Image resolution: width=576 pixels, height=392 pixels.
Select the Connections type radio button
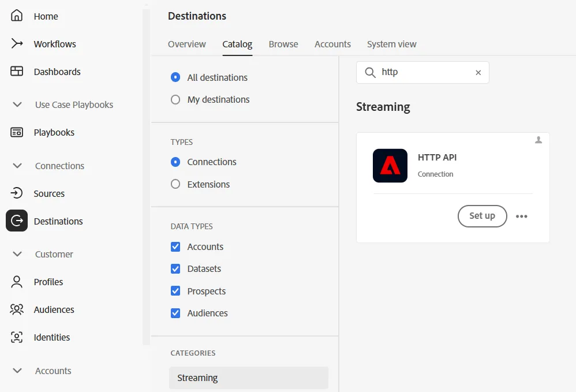coord(175,162)
